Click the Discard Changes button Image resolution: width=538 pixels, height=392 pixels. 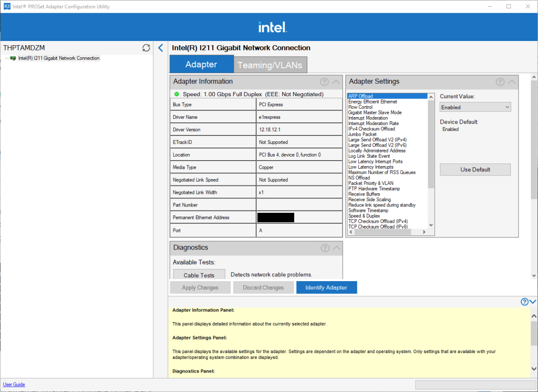[x=263, y=287]
